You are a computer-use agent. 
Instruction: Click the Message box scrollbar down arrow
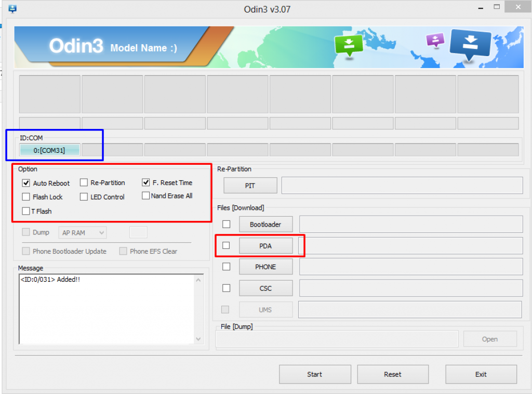(198, 339)
